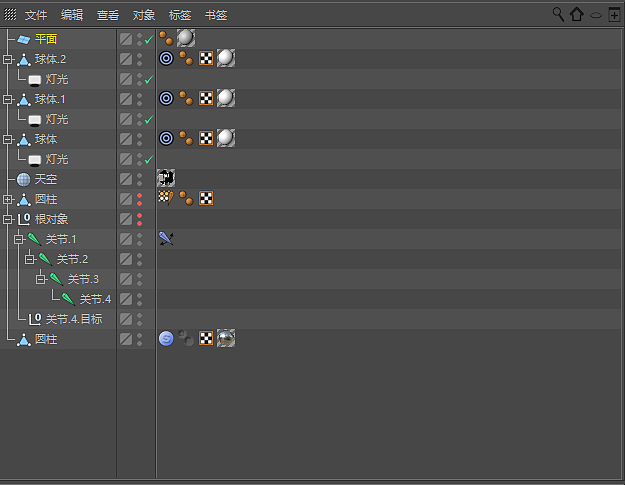
Task: Select the UVW checker tag on 球体.1
Action: (206, 98)
